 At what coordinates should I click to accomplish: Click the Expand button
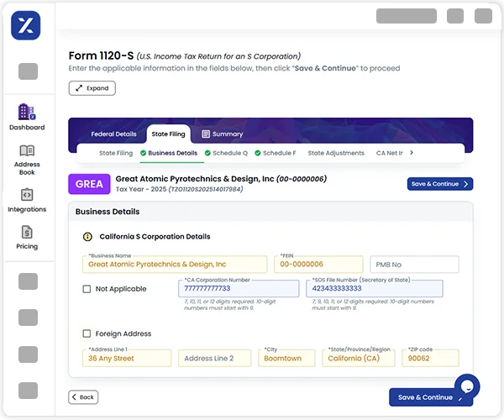[x=92, y=88]
